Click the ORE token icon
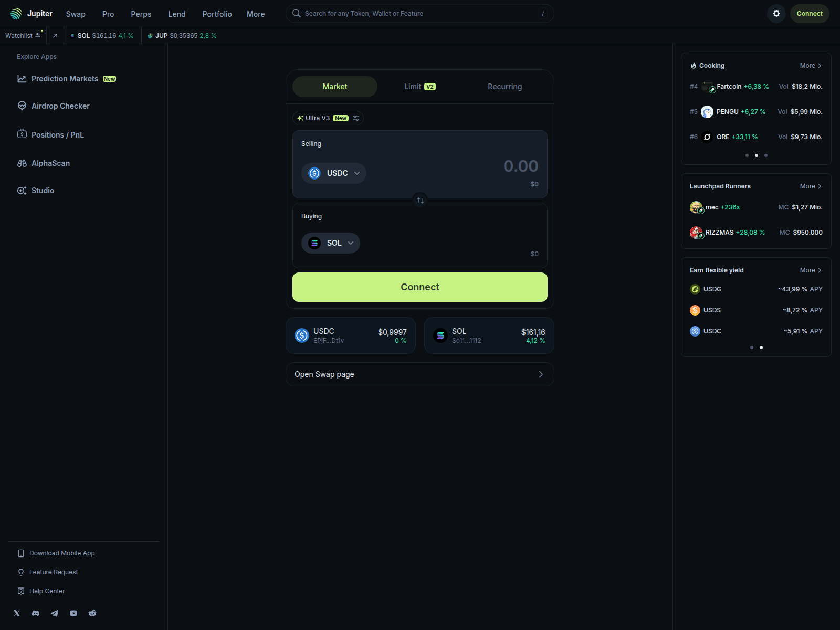 [707, 137]
